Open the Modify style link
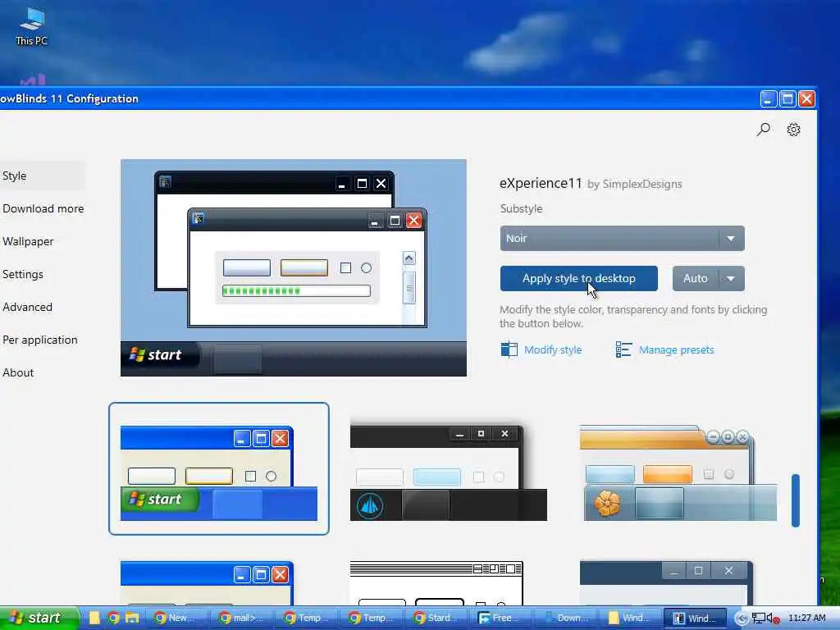Image resolution: width=840 pixels, height=630 pixels. pyautogui.click(x=553, y=349)
